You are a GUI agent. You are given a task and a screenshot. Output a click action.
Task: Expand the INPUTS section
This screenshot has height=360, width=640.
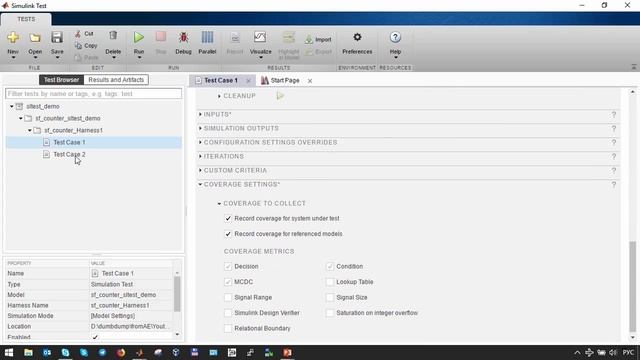click(200, 115)
